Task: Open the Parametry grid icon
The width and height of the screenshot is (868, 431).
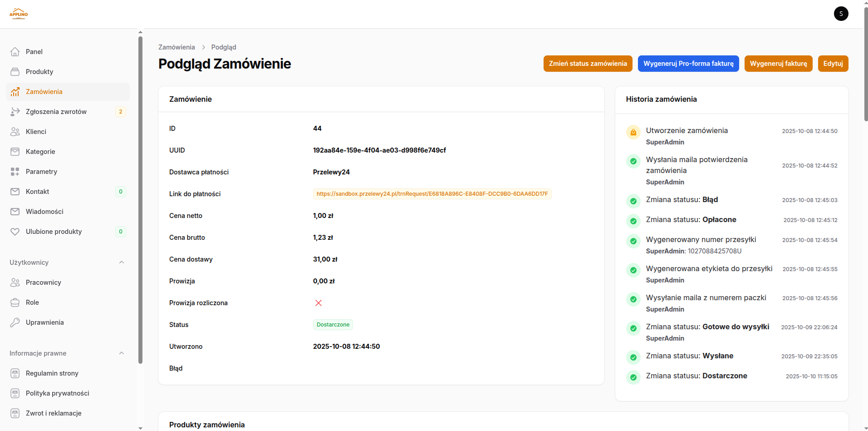Action: pyautogui.click(x=15, y=172)
